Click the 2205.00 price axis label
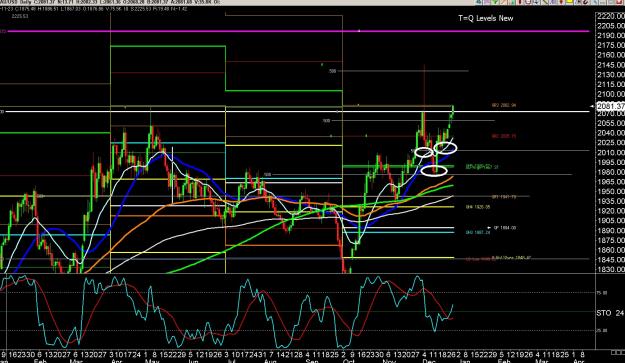Image resolution: width=625 pixels, height=363 pixels. 611,26
